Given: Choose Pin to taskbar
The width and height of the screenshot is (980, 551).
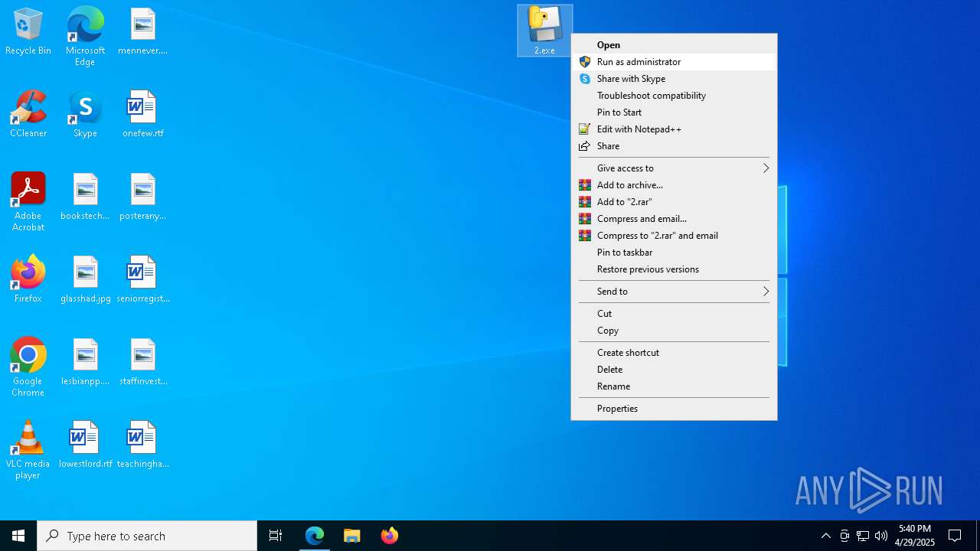Looking at the screenshot, I should (x=674, y=253).
